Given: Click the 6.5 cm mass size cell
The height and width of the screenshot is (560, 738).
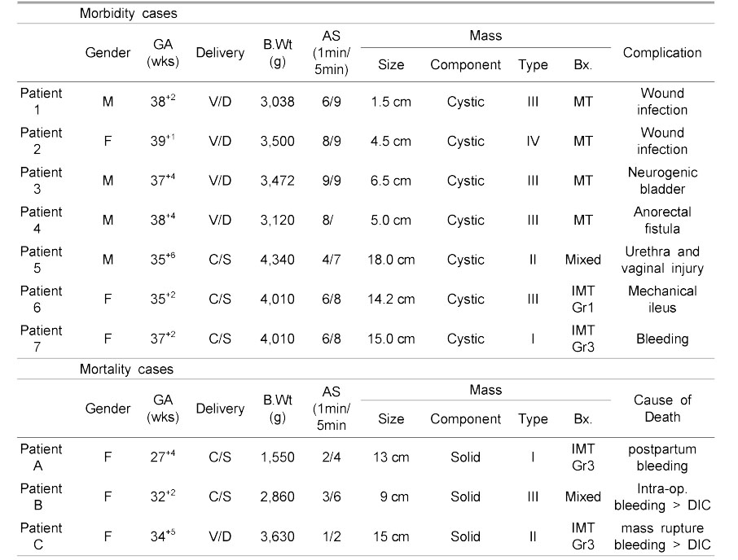Looking at the screenshot, I should coord(391,181).
